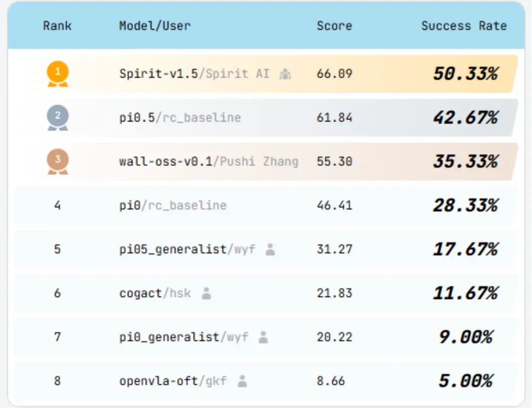Select the Success Rate column header
This screenshot has height=408, width=532.
pyautogui.click(x=464, y=26)
